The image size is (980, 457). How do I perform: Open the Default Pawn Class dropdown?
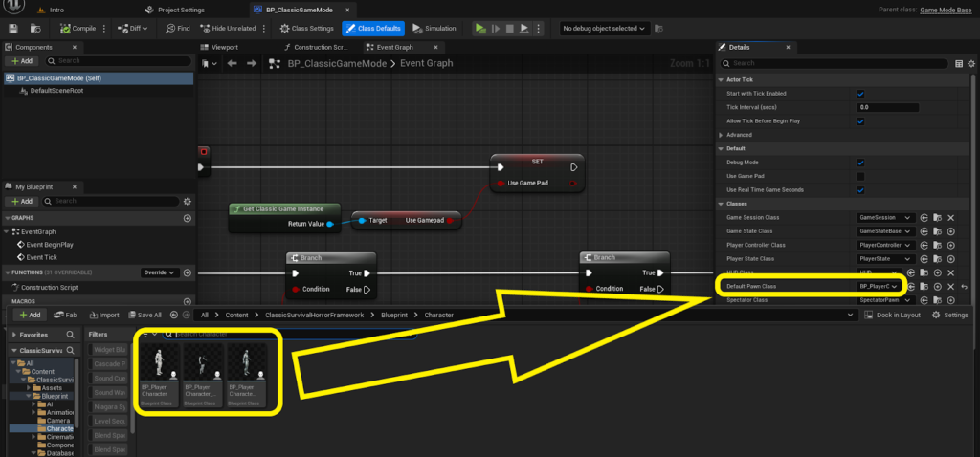coord(878,287)
